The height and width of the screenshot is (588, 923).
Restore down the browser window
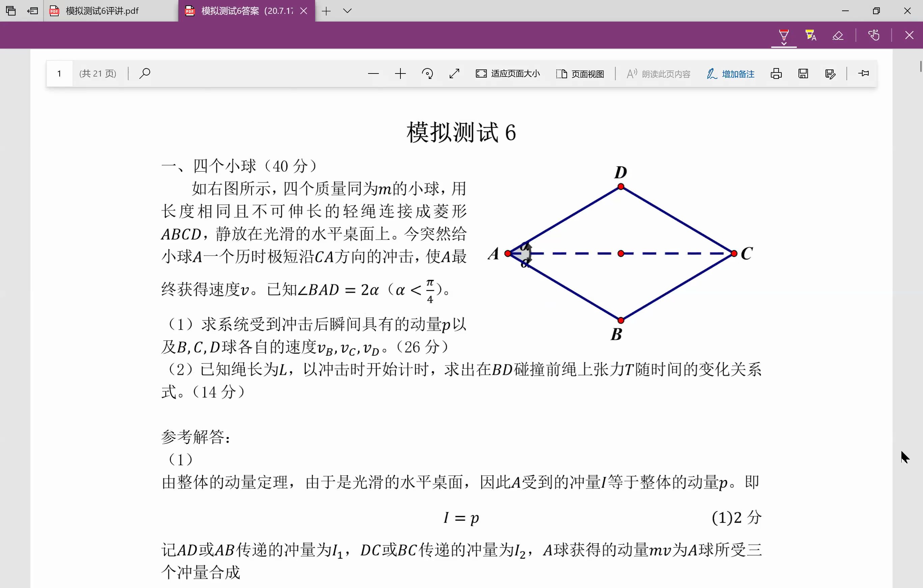point(876,11)
